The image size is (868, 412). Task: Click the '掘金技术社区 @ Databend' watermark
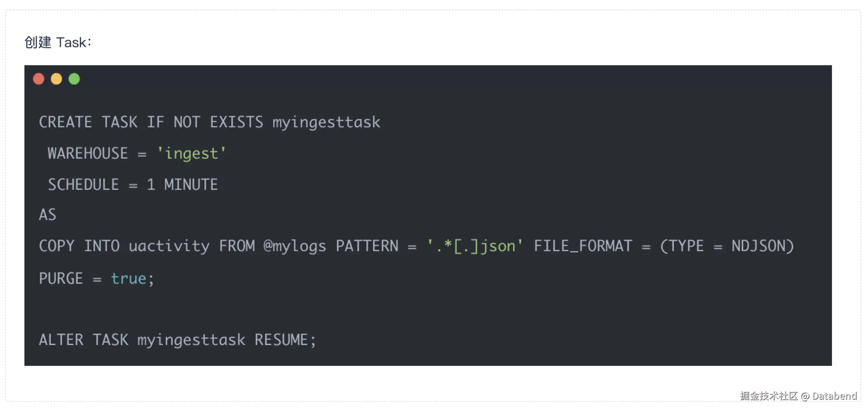pyautogui.click(x=798, y=396)
